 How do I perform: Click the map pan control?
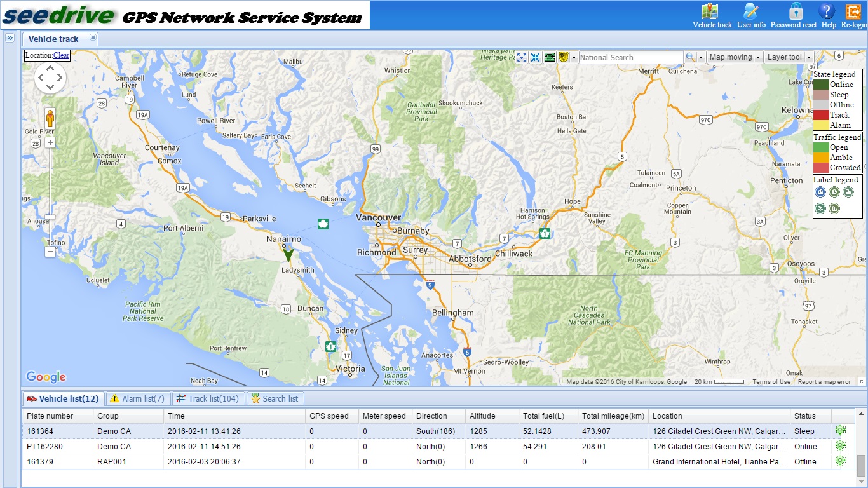pyautogui.click(x=50, y=79)
